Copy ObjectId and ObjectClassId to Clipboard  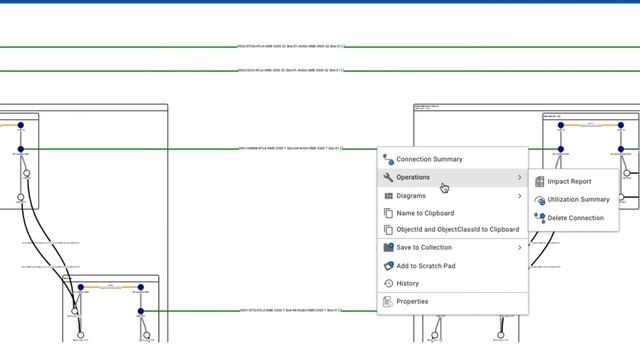click(x=453, y=229)
